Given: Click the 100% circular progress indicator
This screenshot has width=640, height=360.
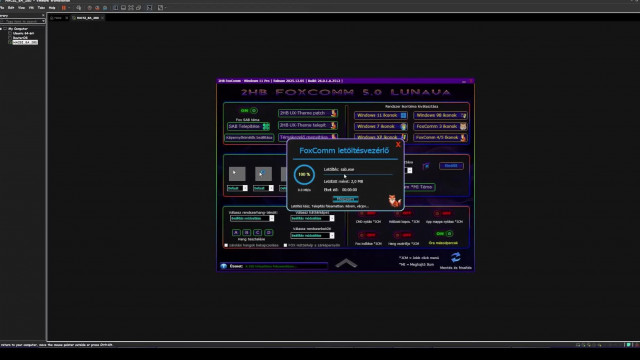Looking at the screenshot, I should click(x=304, y=174).
